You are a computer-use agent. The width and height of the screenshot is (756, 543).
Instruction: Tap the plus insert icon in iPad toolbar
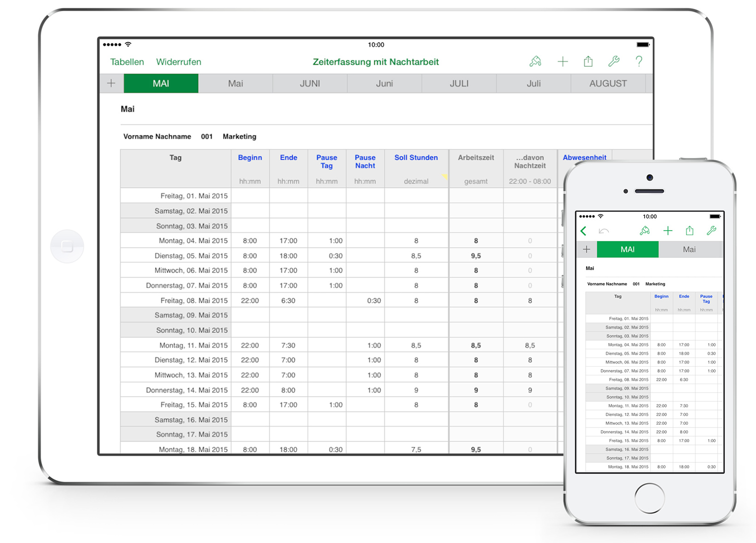tap(563, 62)
